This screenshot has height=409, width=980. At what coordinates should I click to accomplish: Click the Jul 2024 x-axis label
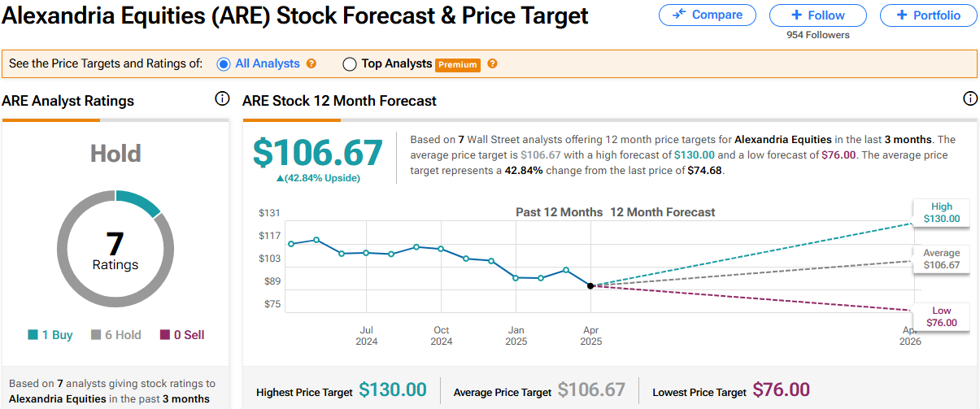(367, 336)
